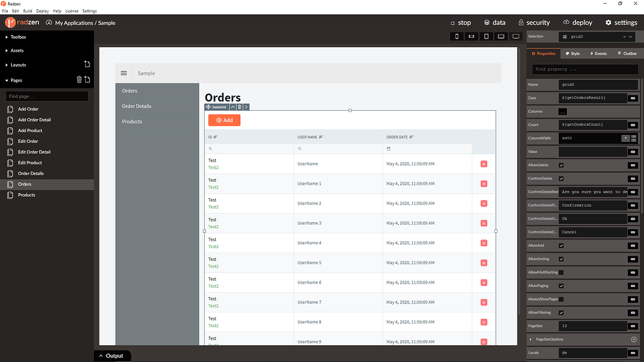Click the Find property search field
This screenshot has width=644, height=362.
tap(585, 69)
